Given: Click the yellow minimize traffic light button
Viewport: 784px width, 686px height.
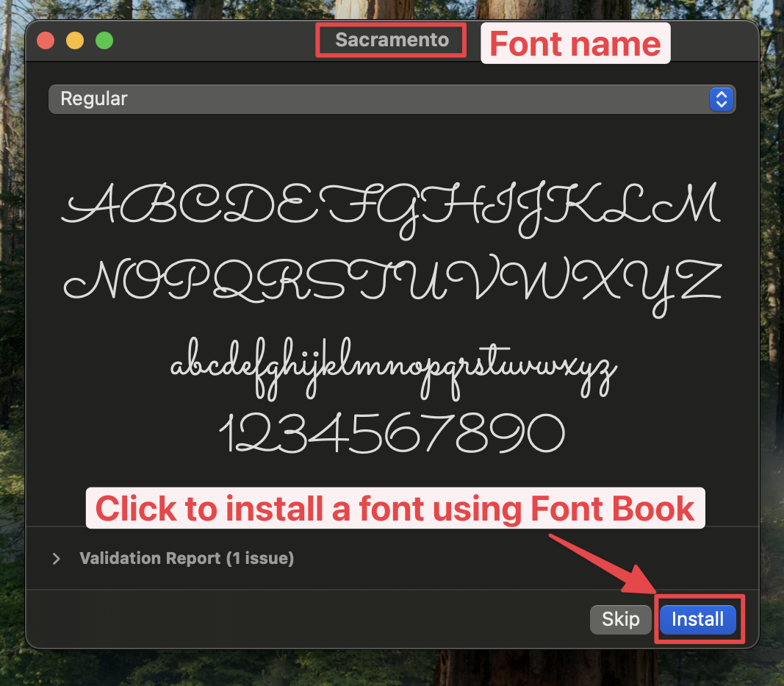Looking at the screenshot, I should pyautogui.click(x=74, y=41).
